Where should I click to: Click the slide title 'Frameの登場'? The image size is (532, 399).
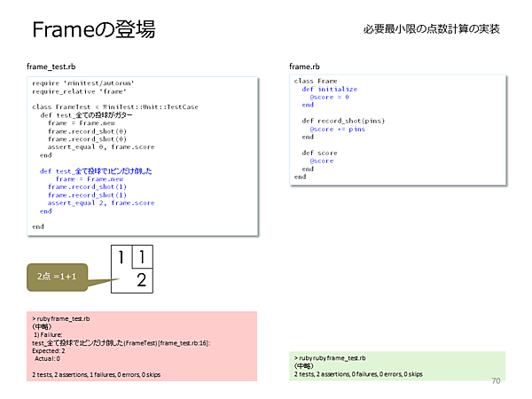(x=94, y=29)
